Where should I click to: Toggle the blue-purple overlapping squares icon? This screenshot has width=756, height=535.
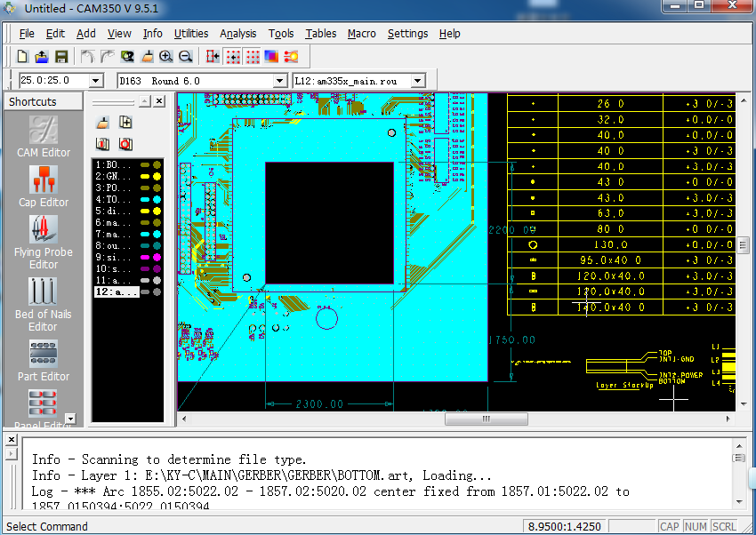(271, 57)
